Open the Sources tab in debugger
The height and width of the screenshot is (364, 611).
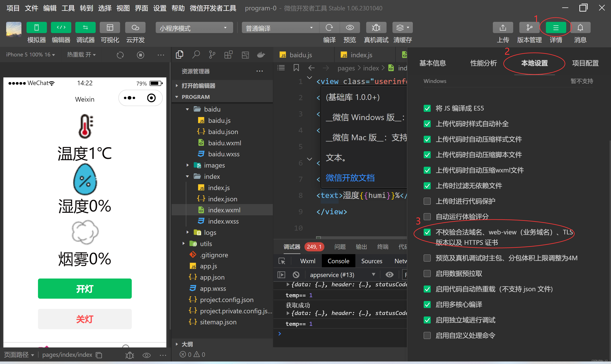click(x=371, y=261)
